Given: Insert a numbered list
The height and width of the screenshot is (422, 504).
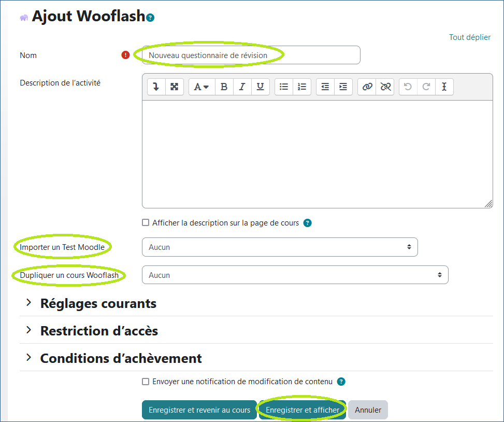Looking at the screenshot, I should tap(302, 87).
